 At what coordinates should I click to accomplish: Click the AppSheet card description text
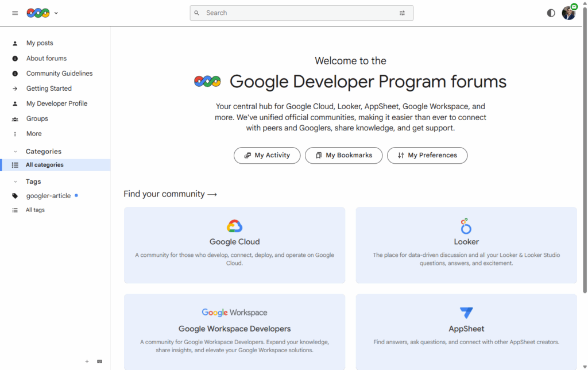pos(466,342)
